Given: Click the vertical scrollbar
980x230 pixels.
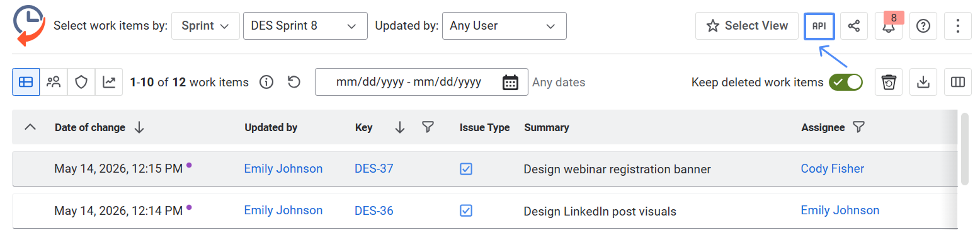Looking at the screenshot, I should (x=964, y=149).
